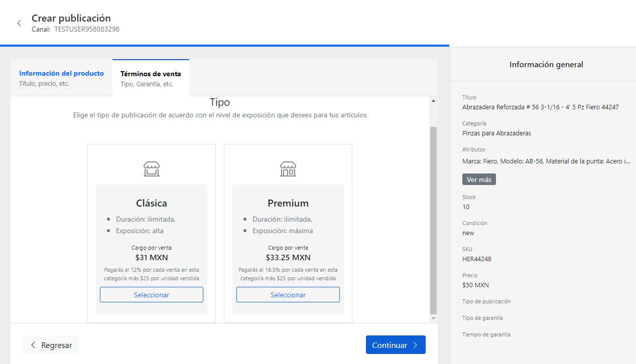Click the right chevron inside Continuar
636x364 pixels.
(x=415, y=345)
